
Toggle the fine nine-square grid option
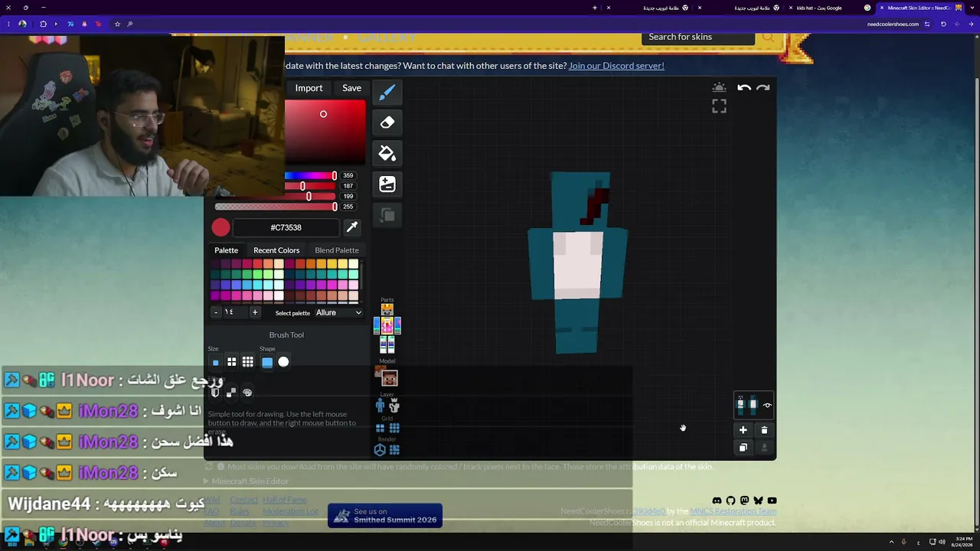point(394,429)
